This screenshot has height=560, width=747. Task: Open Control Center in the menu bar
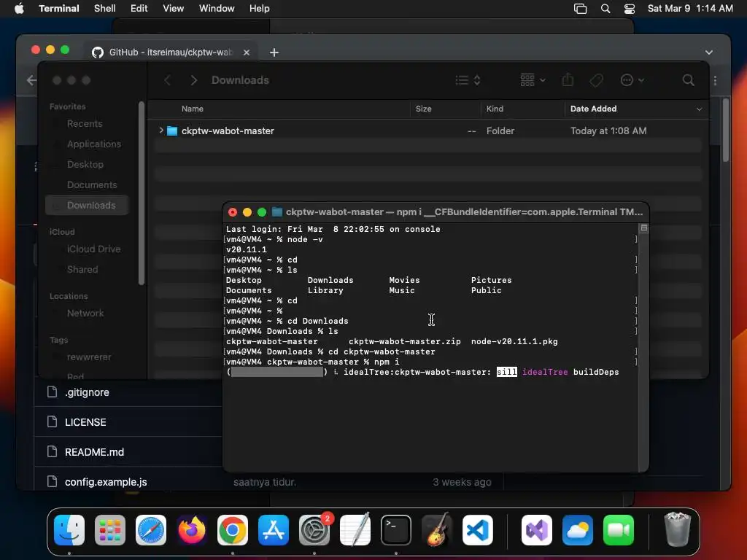(630, 9)
